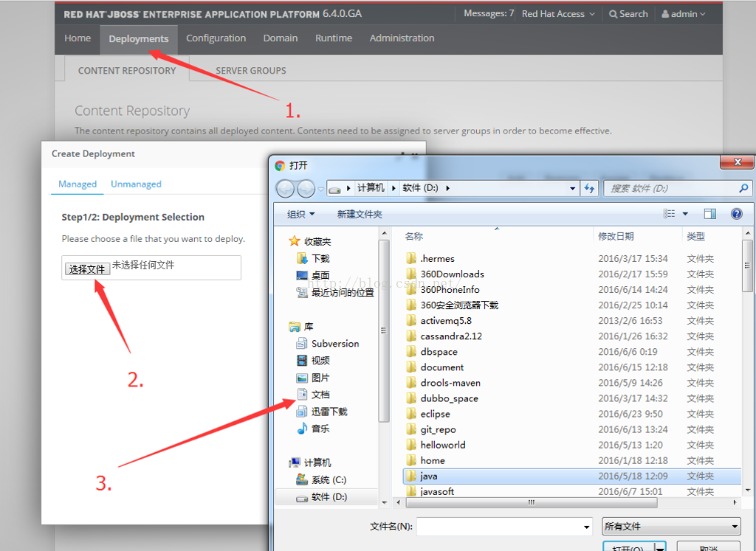Open the admin user menu

click(x=683, y=14)
